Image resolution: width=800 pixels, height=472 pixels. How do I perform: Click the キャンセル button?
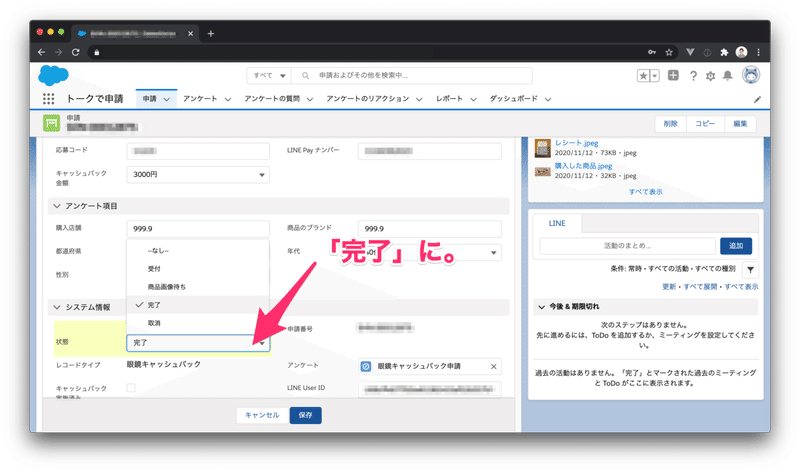click(262, 415)
